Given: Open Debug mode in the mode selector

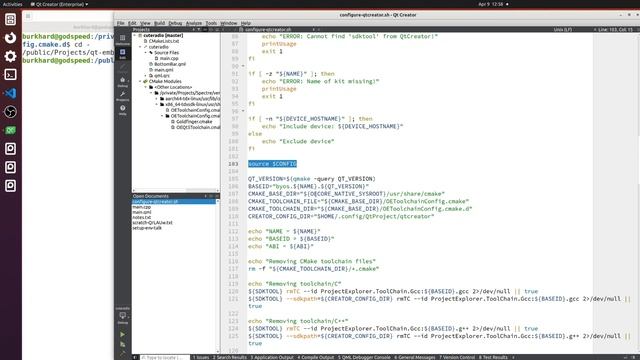Looking at the screenshot, I should (x=122, y=82).
